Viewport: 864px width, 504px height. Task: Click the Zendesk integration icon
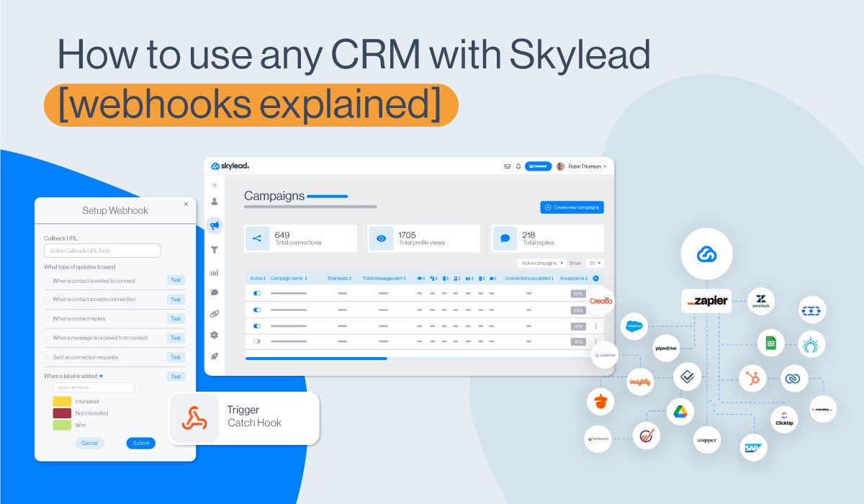761,302
